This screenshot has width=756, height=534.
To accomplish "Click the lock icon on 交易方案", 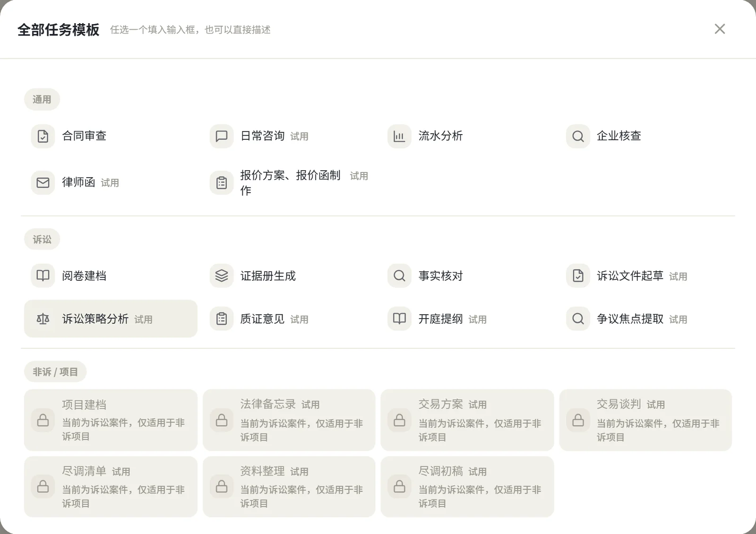I will point(399,420).
